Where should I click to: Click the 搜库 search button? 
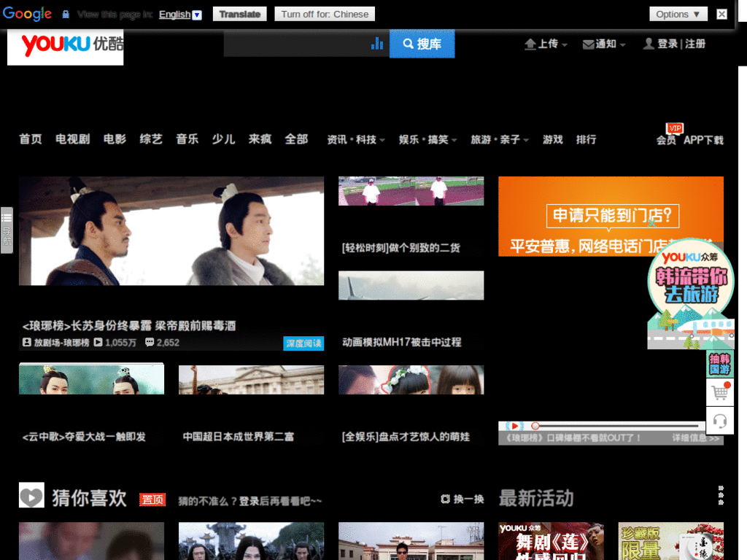tap(422, 44)
